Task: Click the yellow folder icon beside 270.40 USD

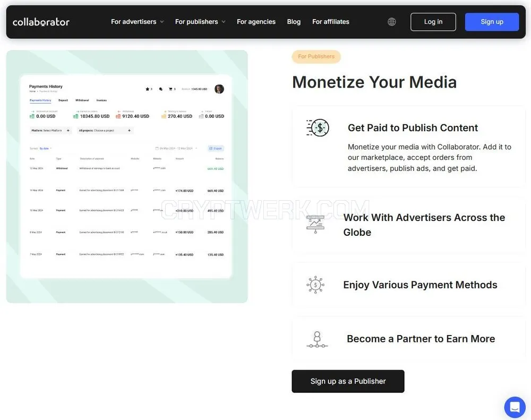Action: pyautogui.click(x=164, y=116)
